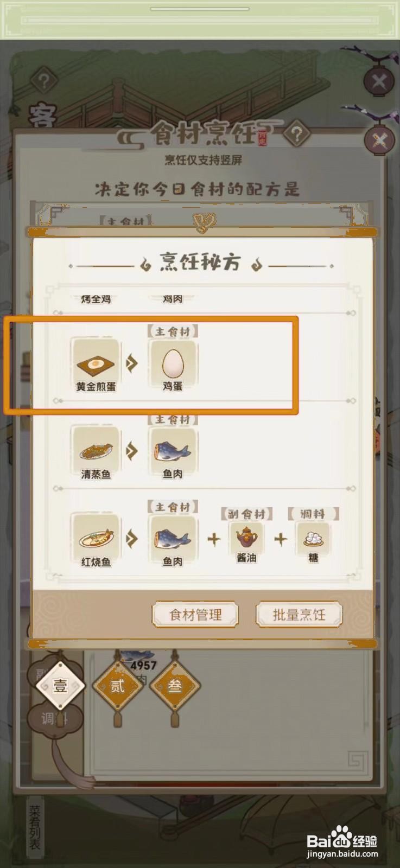Switch to the 叁 tab
Image resolution: width=400 pixels, height=868 pixels.
(175, 686)
